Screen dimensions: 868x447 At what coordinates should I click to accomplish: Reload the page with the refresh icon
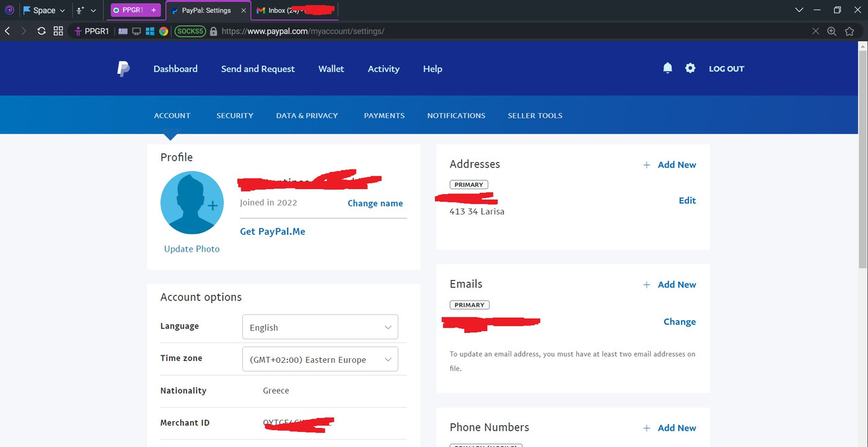pyautogui.click(x=41, y=31)
